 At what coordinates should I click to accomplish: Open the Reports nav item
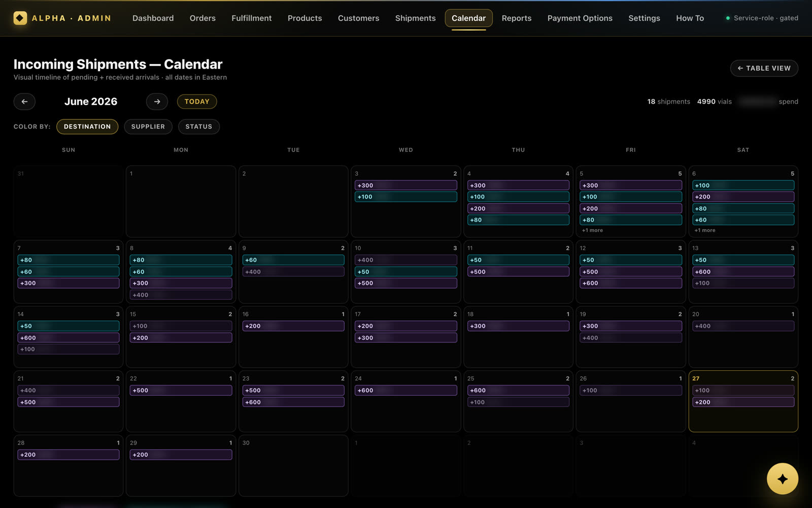(517, 18)
